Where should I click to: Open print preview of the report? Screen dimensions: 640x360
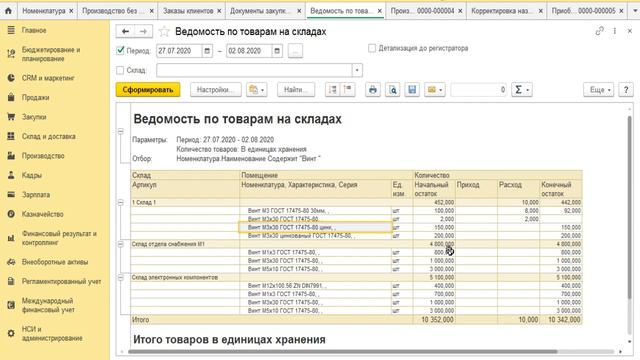(x=392, y=90)
